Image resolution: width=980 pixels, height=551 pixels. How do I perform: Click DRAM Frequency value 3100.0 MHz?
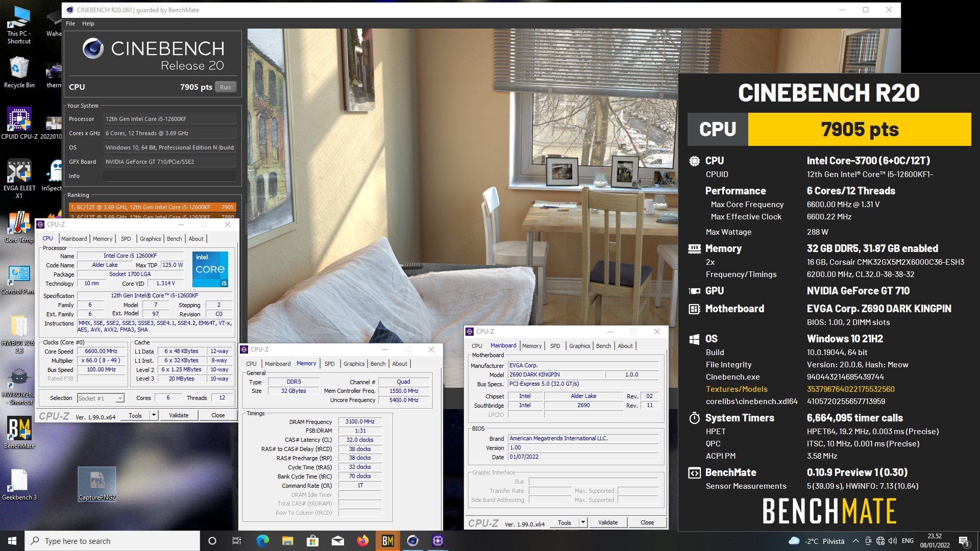[360, 421]
